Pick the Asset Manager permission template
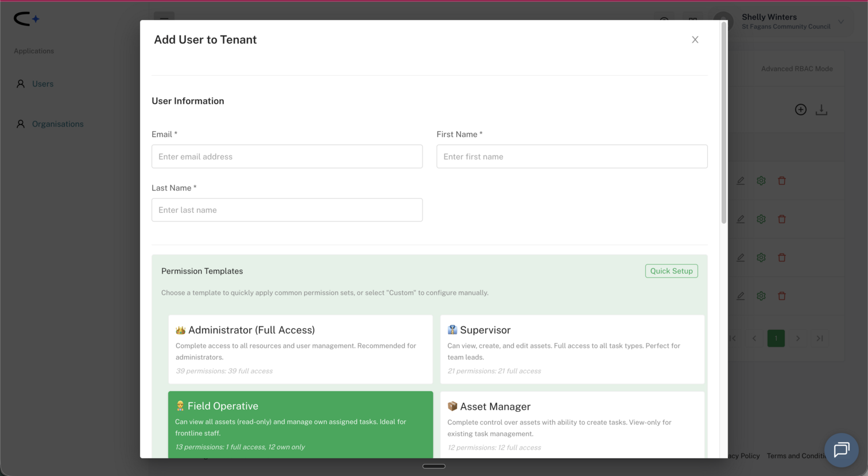868x476 pixels. (x=572, y=425)
